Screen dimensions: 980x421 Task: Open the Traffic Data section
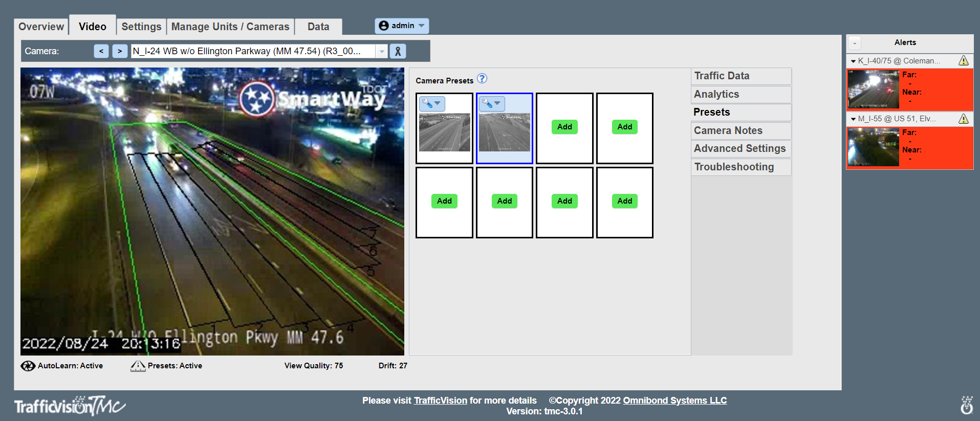click(741, 76)
